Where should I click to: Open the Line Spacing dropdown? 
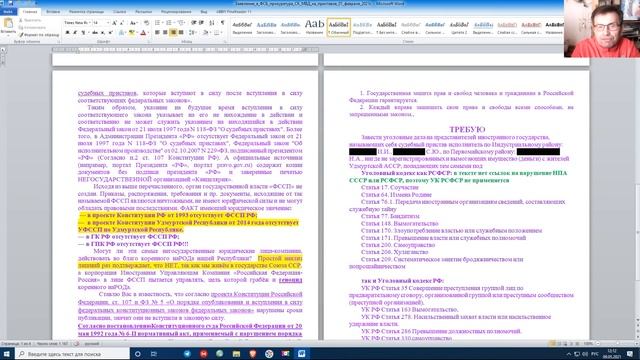(192, 32)
